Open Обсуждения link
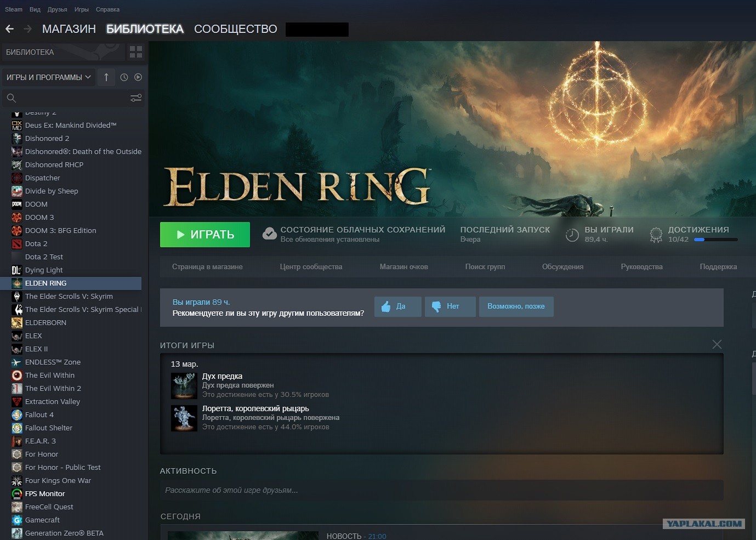Viewport: 756px width, 540px height. [563, 267]
